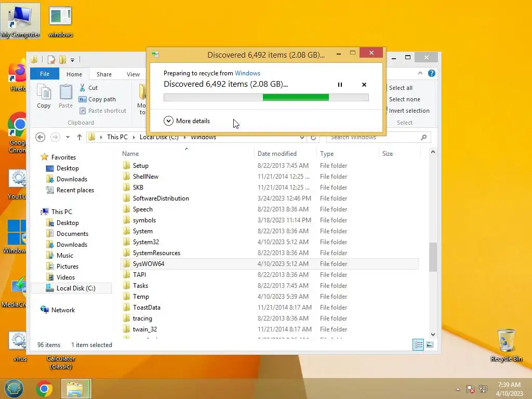532x399 pixels.
Task: Pause the recycle operation
Action: 340,85
